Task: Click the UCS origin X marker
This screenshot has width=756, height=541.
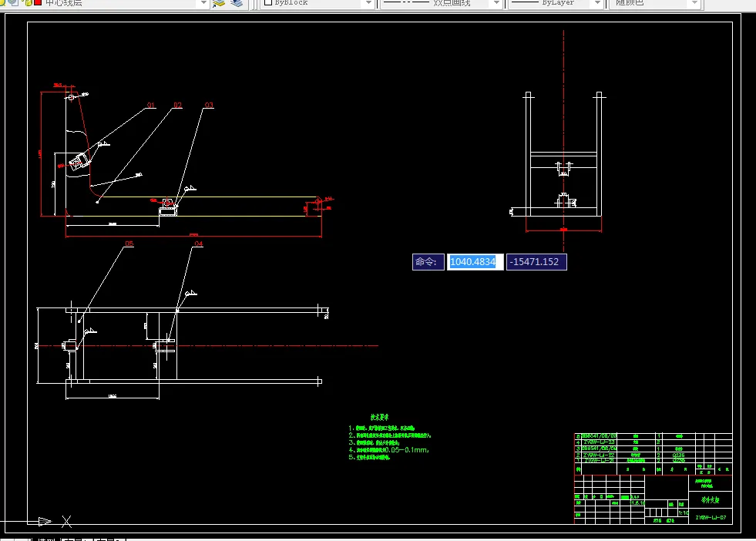Action: 66,521
